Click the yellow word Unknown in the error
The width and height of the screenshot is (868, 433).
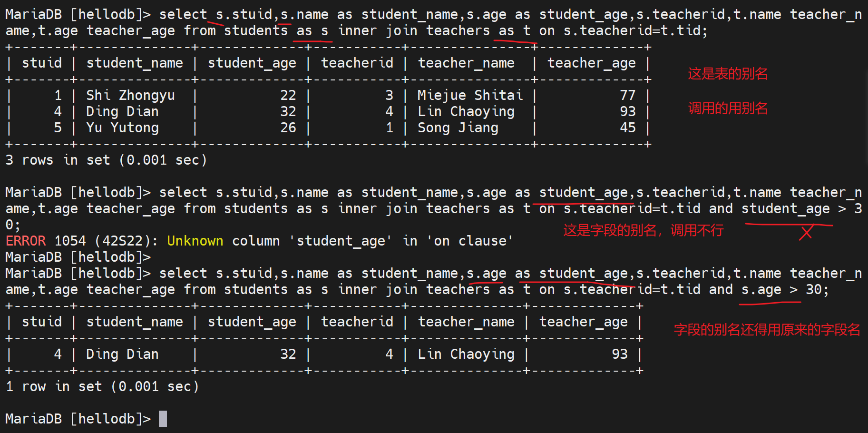coord(195,241)
